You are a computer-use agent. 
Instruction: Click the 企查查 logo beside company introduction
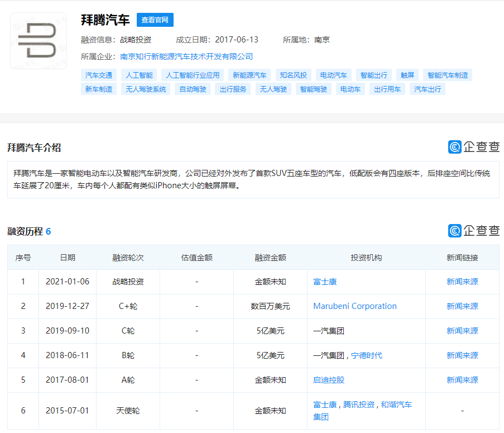[474, 147]
